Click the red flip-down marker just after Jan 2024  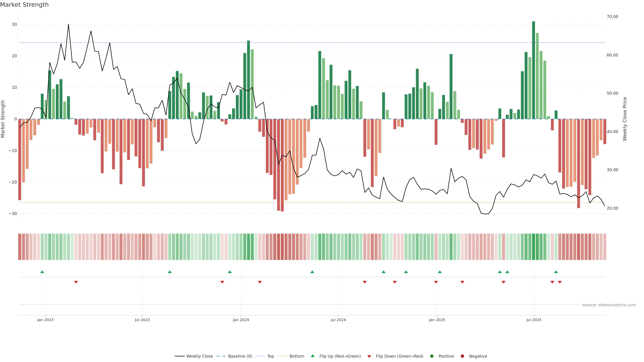(260, 282)
